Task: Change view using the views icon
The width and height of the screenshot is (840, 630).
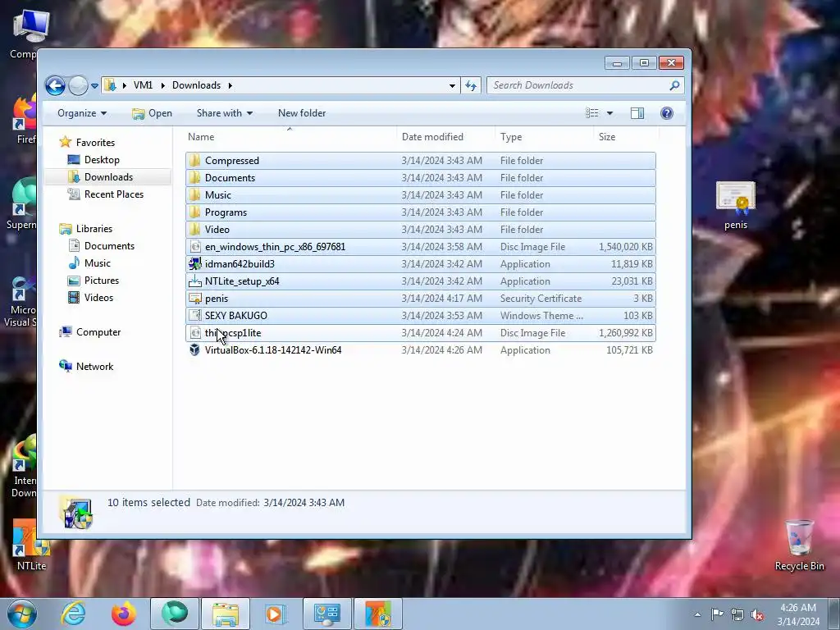Action: [x=592, y=113]
